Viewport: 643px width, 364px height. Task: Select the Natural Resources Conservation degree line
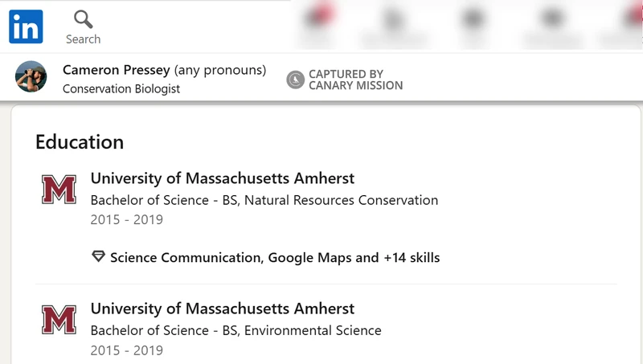click(264, 200)
